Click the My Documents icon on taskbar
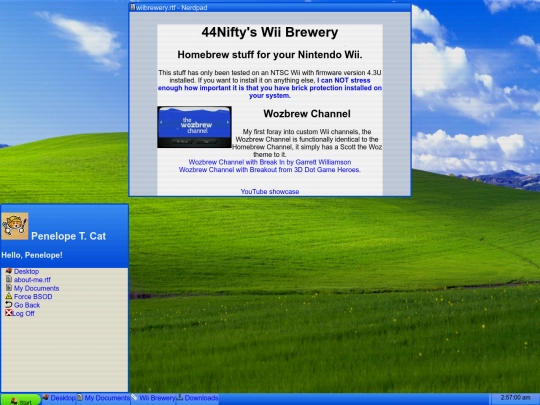The image size is (540, 405). coord(80,397)
